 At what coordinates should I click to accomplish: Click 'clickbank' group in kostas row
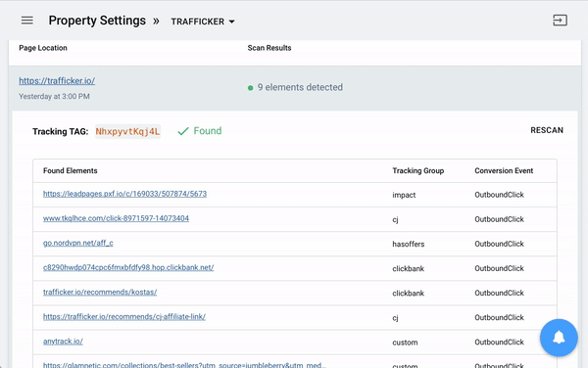408,293
